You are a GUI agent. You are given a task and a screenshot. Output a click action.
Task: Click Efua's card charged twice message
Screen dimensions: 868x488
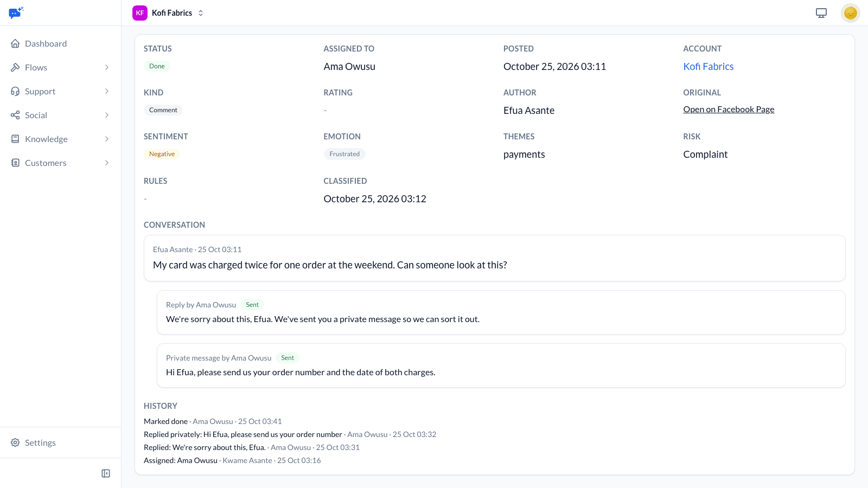tap(330, 265)
